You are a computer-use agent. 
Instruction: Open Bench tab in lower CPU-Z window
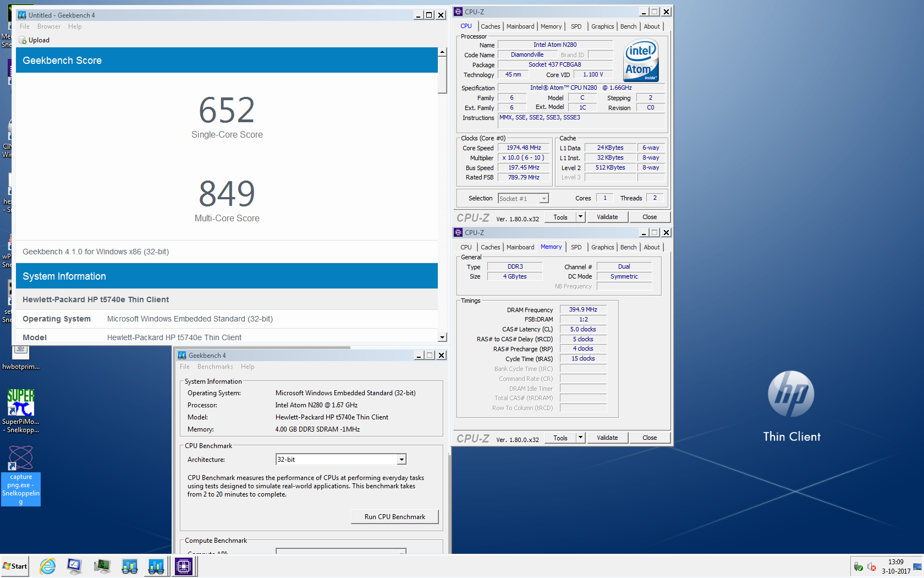point(628,247)
